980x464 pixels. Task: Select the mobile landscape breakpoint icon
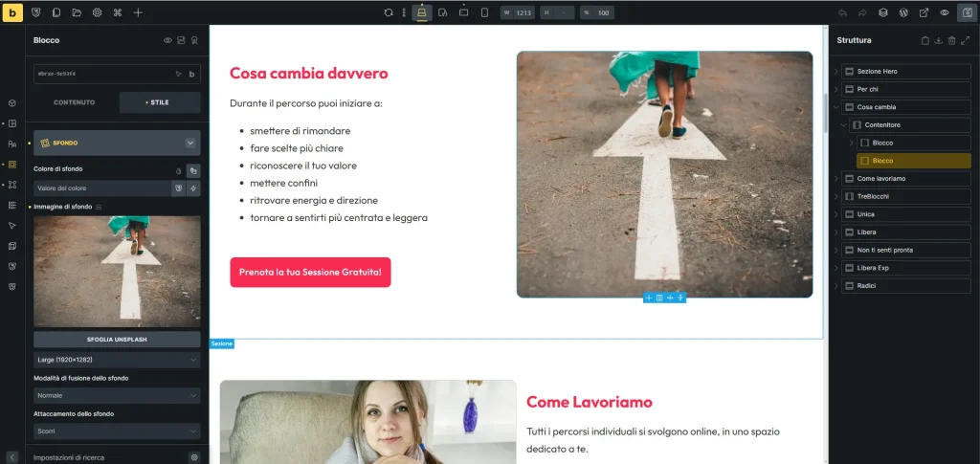coord(464,12)
